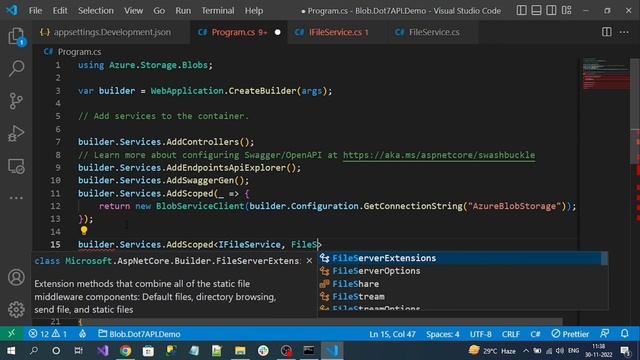Show additional views ellipsis in activity bar
640x360 pixels.
click(16, 198)
